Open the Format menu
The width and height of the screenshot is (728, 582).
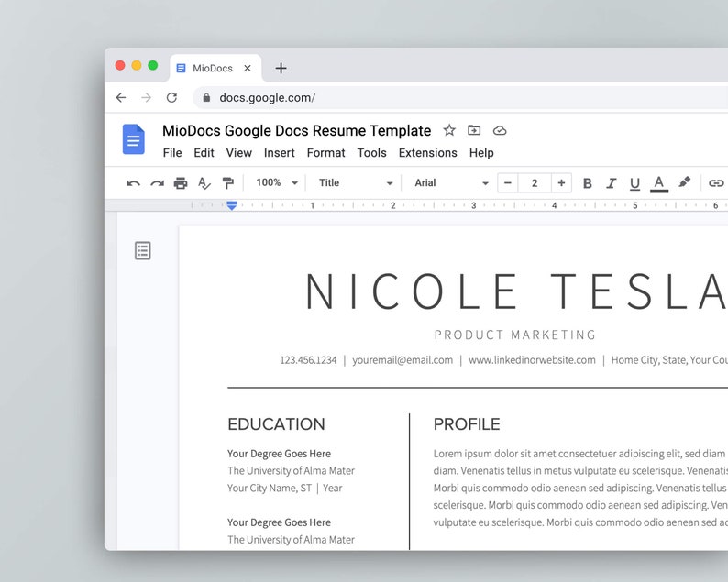tap(325, 153)
